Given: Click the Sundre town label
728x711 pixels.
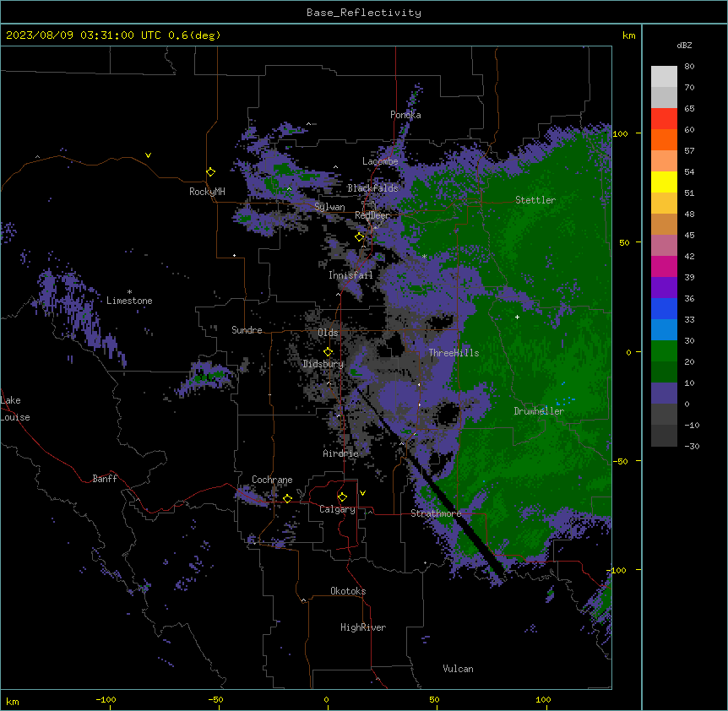Looking at the screenshot, I should [247, 330].
